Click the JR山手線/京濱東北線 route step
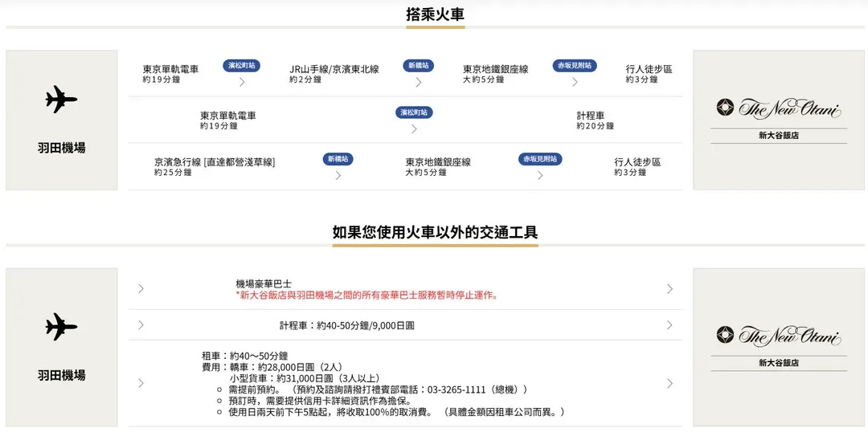This screenshot has height=432, width=868. coord(334,70)
